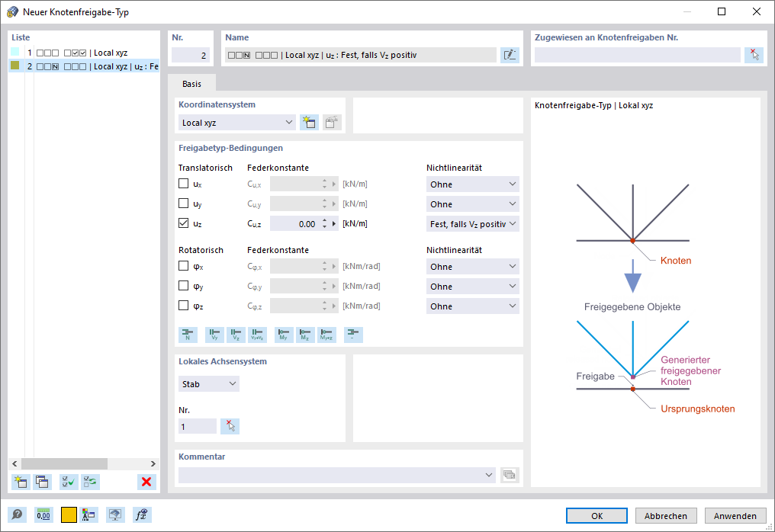Click the list horizontal scrollbar left arrow
Screen dimensions: 775x532
pos(14,464)
